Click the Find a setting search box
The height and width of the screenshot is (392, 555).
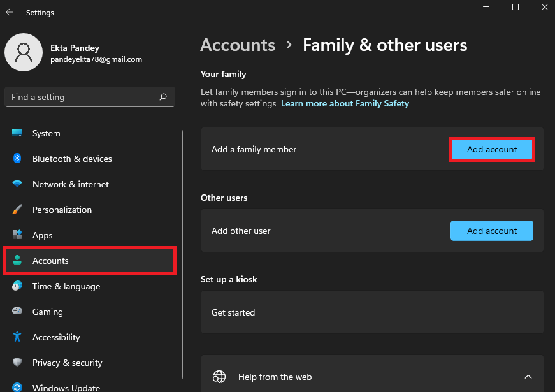[x=83, y=97]
